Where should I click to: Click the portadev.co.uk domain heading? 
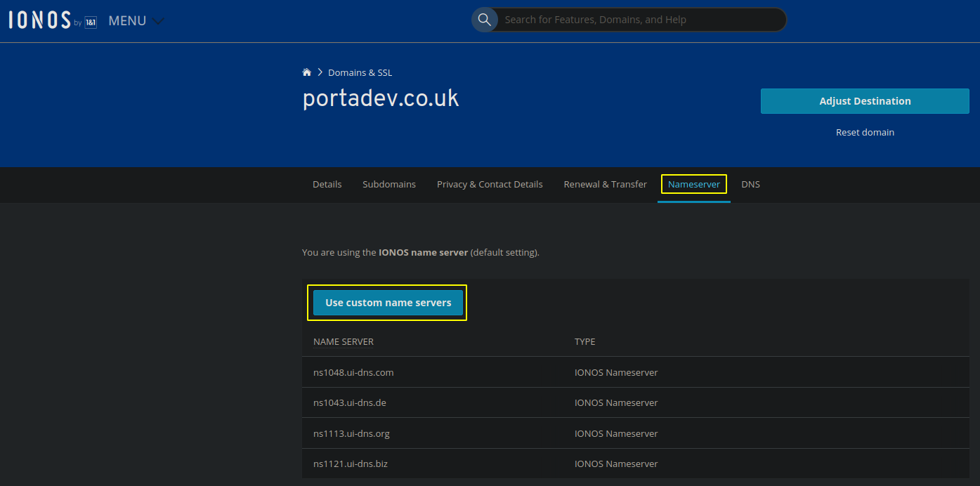tap(381, 98)
